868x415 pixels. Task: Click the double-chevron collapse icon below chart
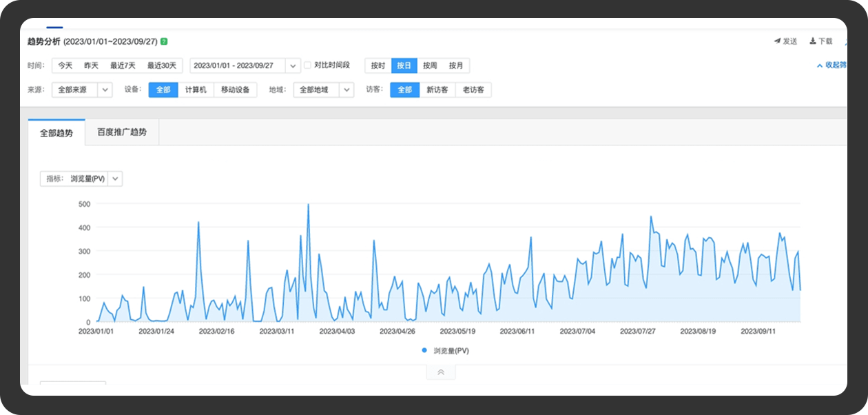click(x=441, y=372)
